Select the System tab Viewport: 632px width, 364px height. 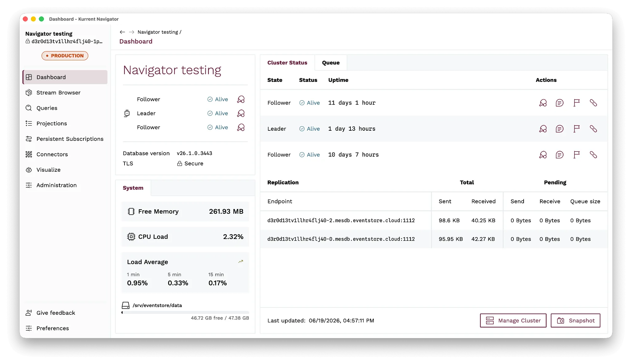point(133,188)
